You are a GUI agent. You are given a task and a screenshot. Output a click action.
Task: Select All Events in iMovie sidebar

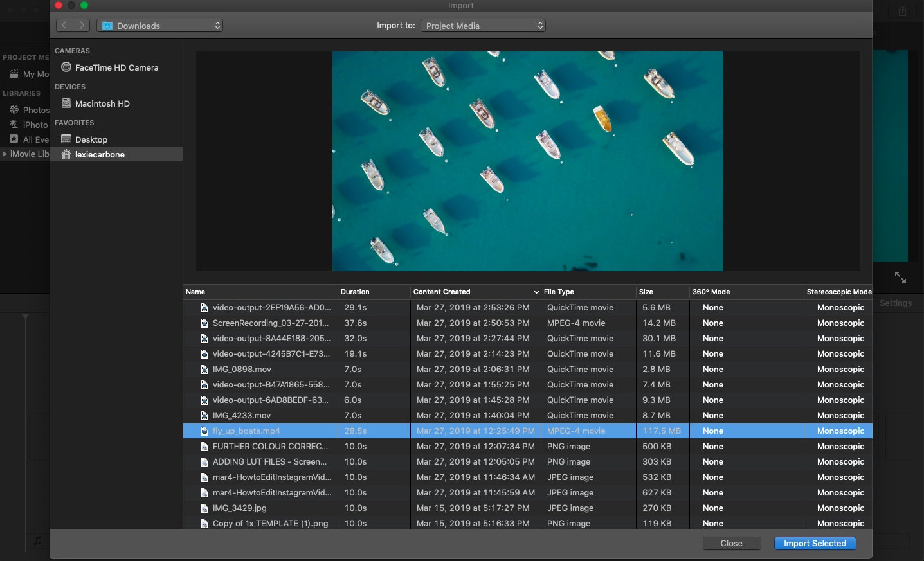coord(35,139)
